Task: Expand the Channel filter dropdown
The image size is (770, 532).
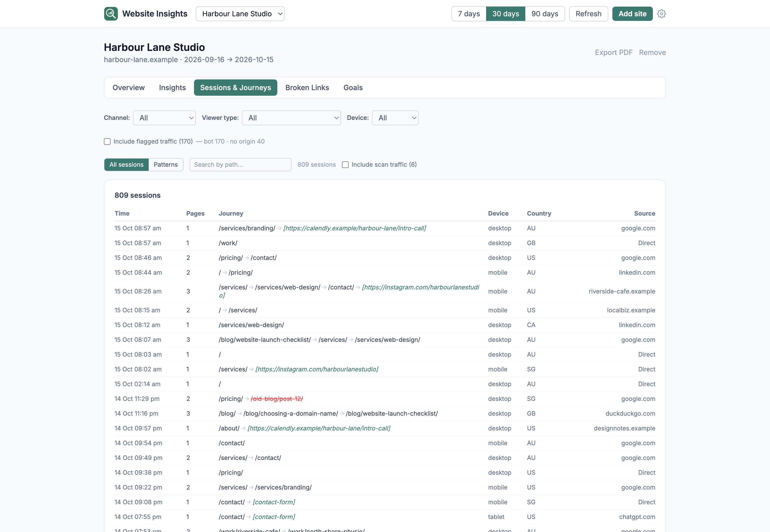Action: click(x=164, y=118)
